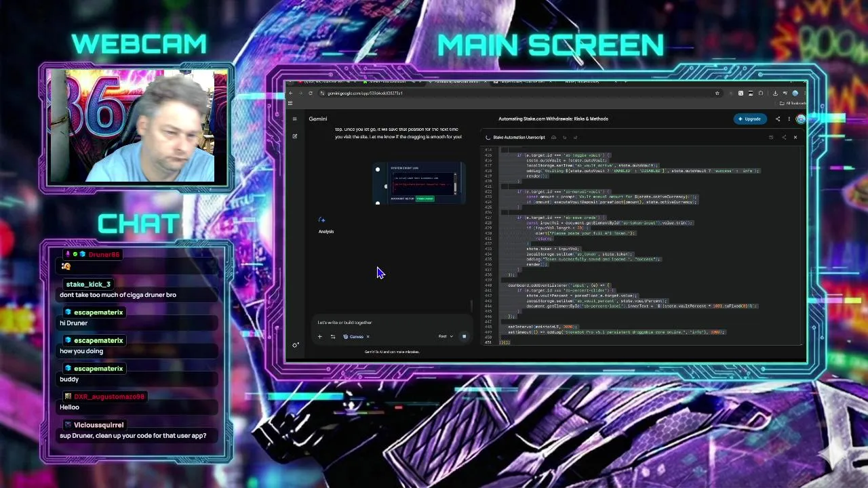868x488 pixels.
Task: Share the conversation from Gemini header
Action: 778,119
